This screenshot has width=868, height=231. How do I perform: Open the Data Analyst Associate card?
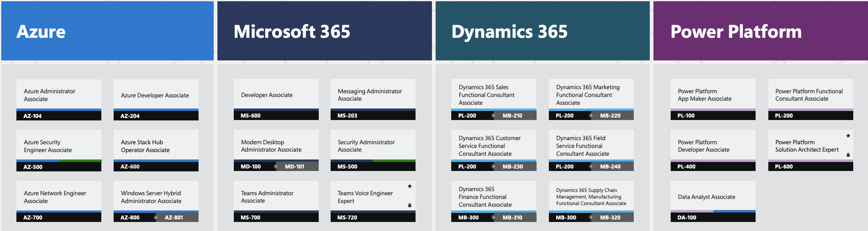713,197
